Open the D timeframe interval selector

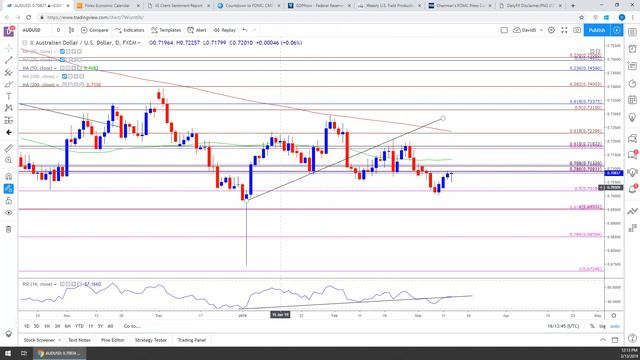pyautogui.click(x=58, y=30)
